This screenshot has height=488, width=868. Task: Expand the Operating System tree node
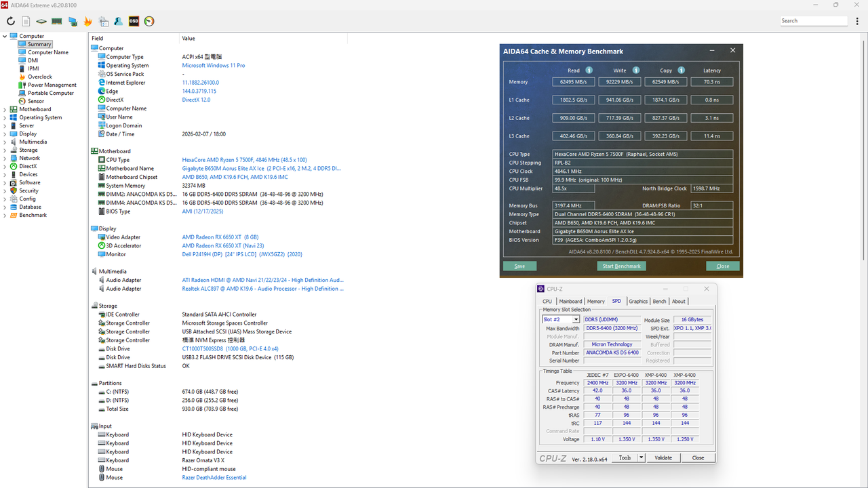pyautogui.click(x=5, y=117)
